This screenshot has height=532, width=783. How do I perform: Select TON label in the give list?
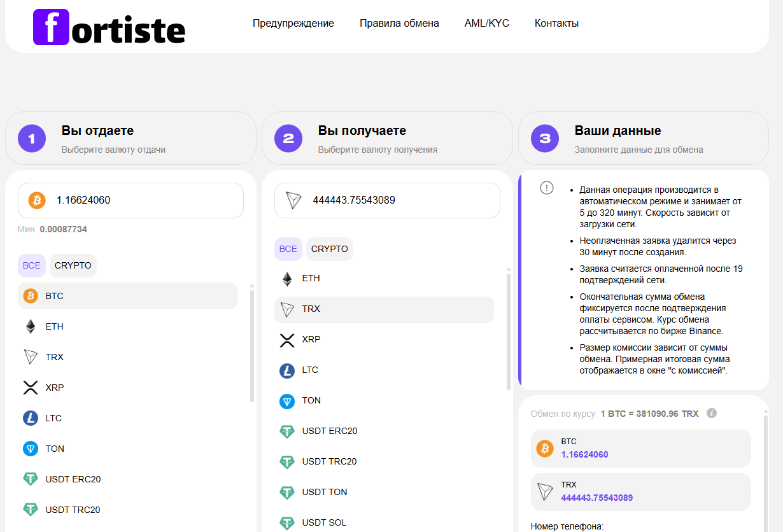coord(55,449)
